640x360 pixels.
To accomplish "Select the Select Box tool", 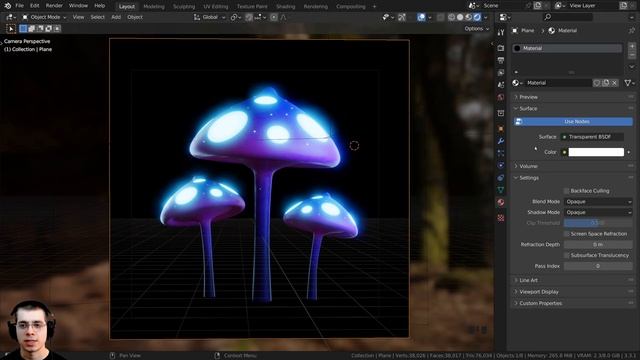I will coord(11,29).
